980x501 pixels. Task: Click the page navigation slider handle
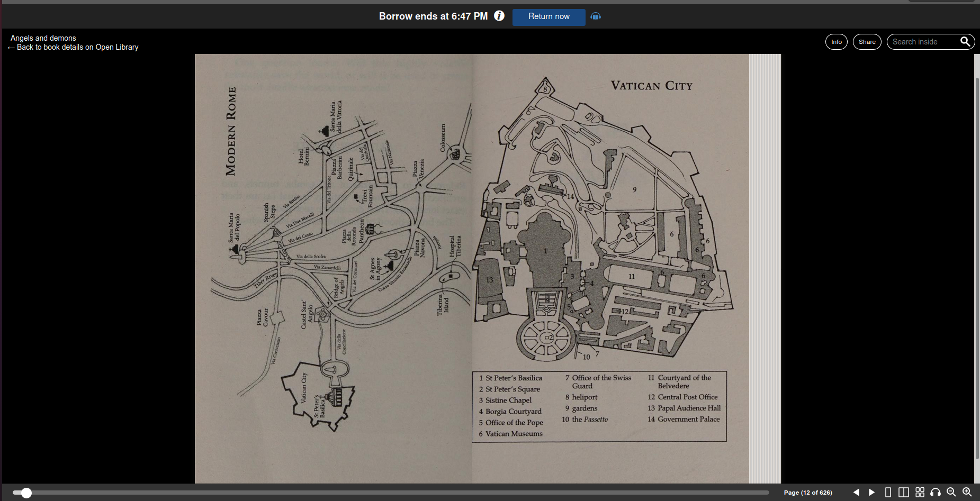click(x=26, y=493)
